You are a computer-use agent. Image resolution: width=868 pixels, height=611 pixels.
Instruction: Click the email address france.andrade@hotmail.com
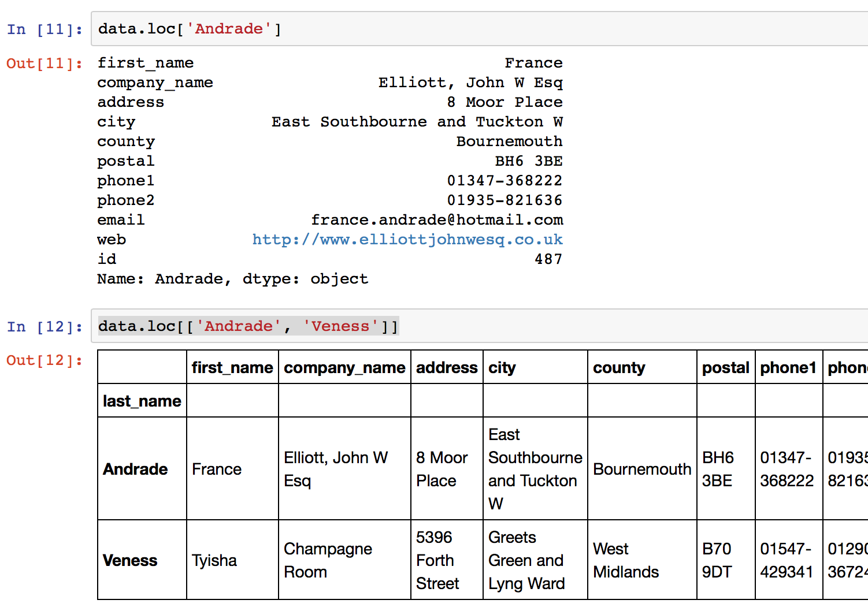point(437,219)
